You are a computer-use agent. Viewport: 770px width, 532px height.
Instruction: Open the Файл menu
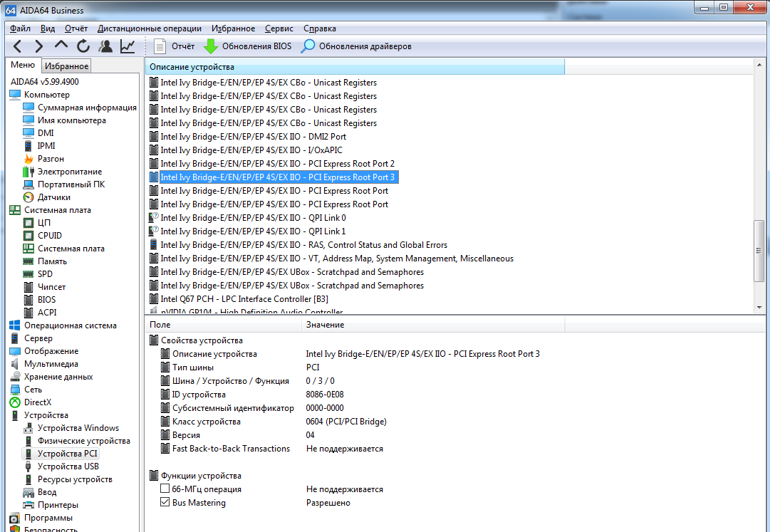tap(20, 28)
